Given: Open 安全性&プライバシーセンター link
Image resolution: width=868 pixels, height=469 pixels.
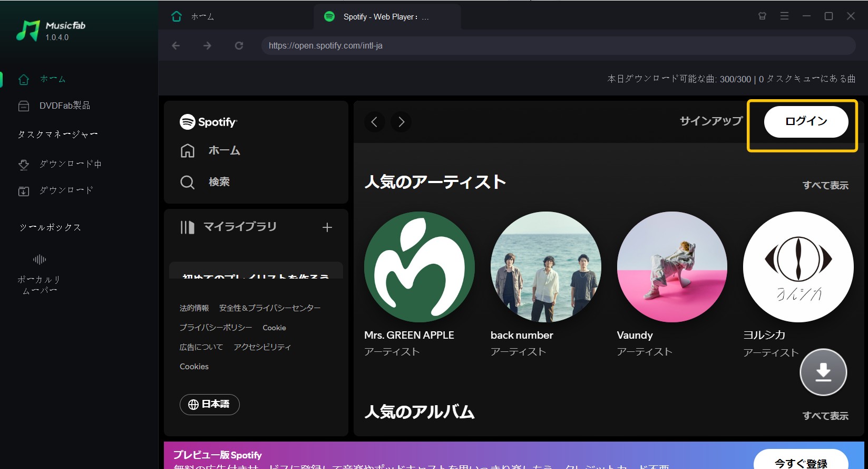Looking at the screenshot, I should (270, 308).
